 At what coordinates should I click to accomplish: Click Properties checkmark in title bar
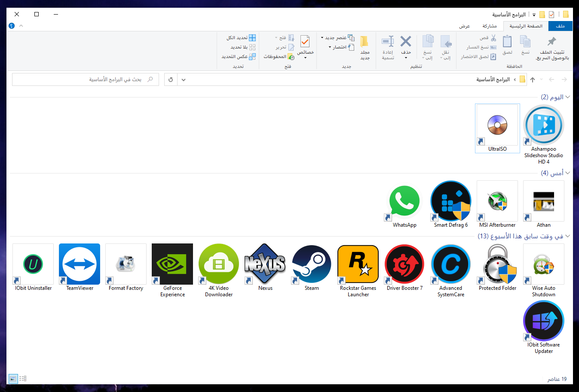pos(551,15)
